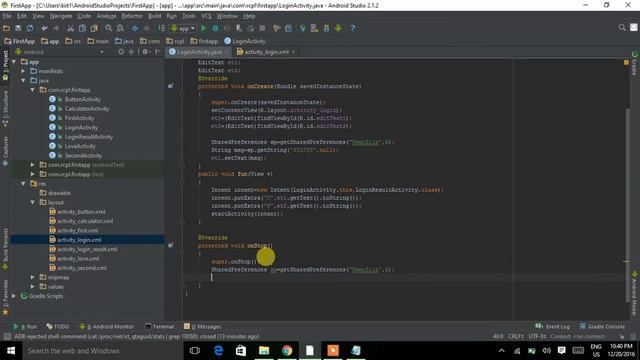Click the Stop toolbar icon
Viewport: 640px width, 360px height.
(x=262, y=28)
